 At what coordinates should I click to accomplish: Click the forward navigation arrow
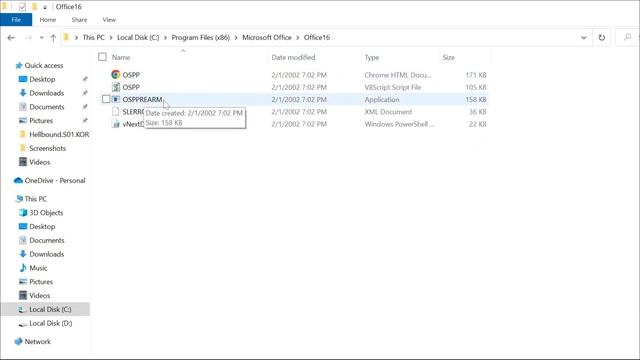click(28, 38)
